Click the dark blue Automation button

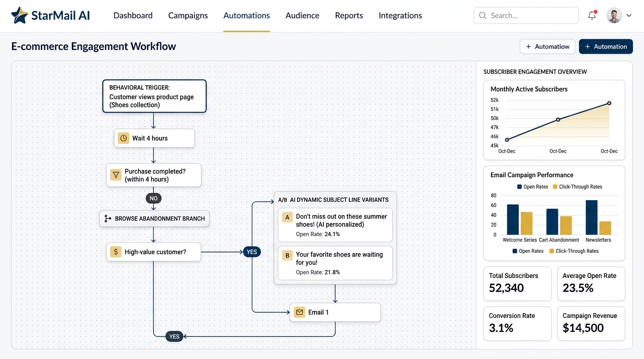coord(606,46)
